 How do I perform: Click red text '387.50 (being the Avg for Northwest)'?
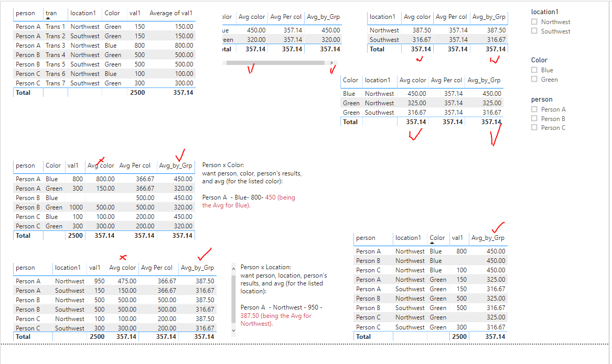click(x=276, y=319)
